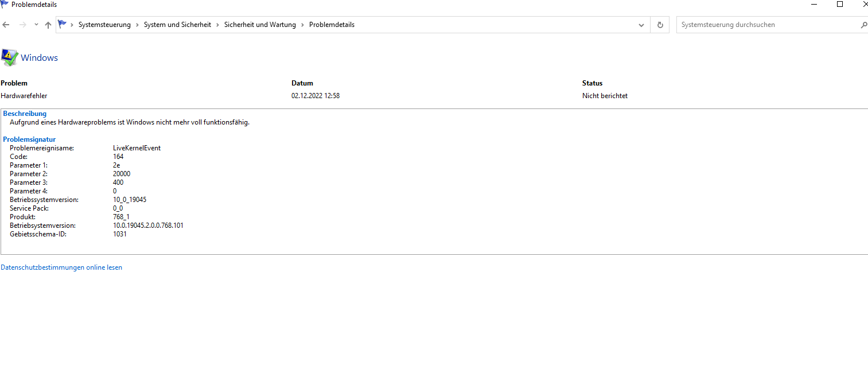Expand chevron before Systemsteuerung breadcrumb
The image size is (868, 373).
(x=72, y=25)
